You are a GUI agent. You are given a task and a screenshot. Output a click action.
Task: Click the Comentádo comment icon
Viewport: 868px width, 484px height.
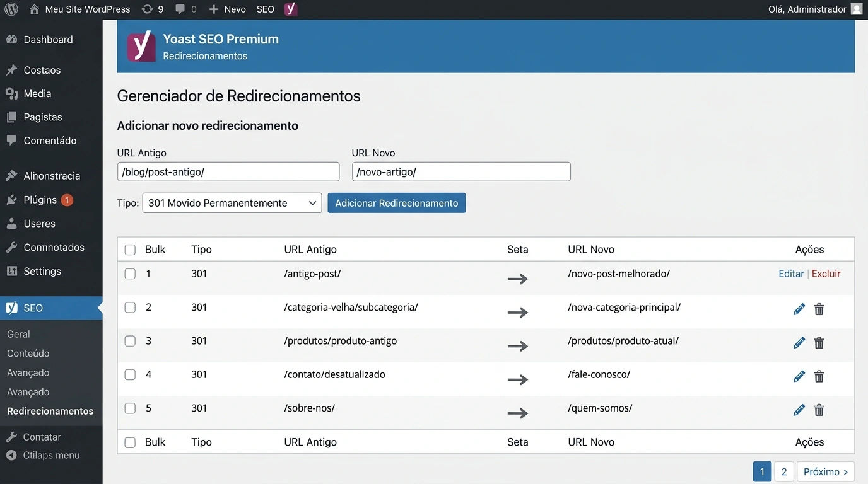point(11,141)
